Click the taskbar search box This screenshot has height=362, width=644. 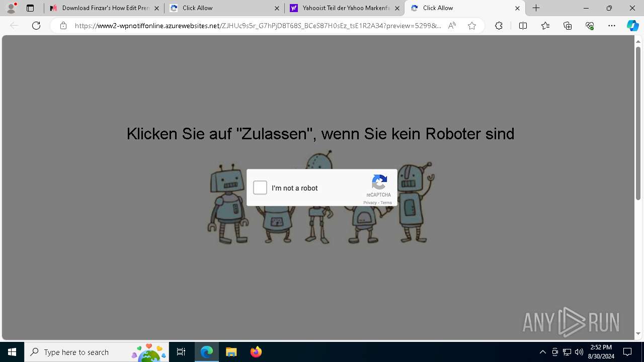97,352
